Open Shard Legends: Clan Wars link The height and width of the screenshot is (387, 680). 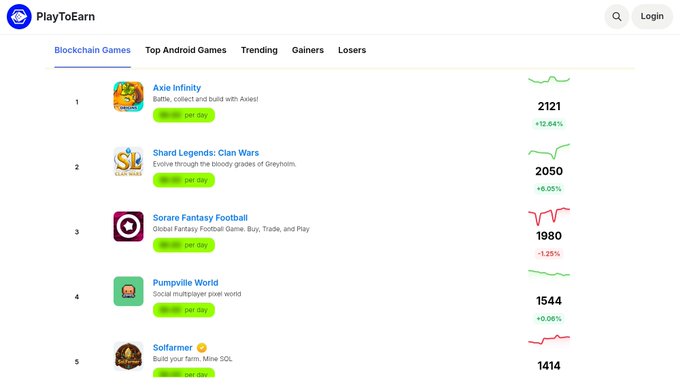tap(206, 153)
